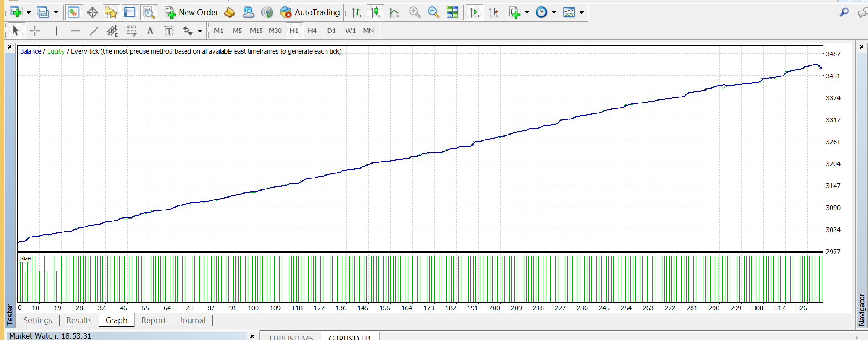
Task: Click the New Order button
Action: coord(192,12)
